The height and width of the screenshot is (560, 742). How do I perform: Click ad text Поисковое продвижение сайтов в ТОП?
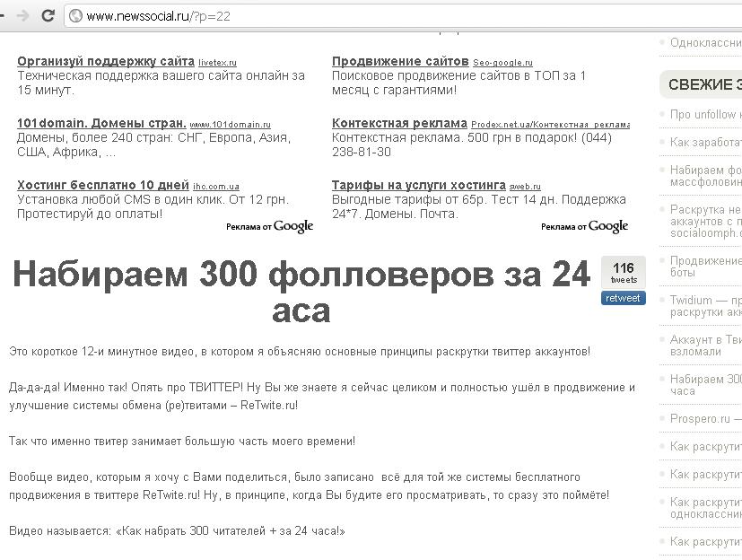tap(459, 83)
